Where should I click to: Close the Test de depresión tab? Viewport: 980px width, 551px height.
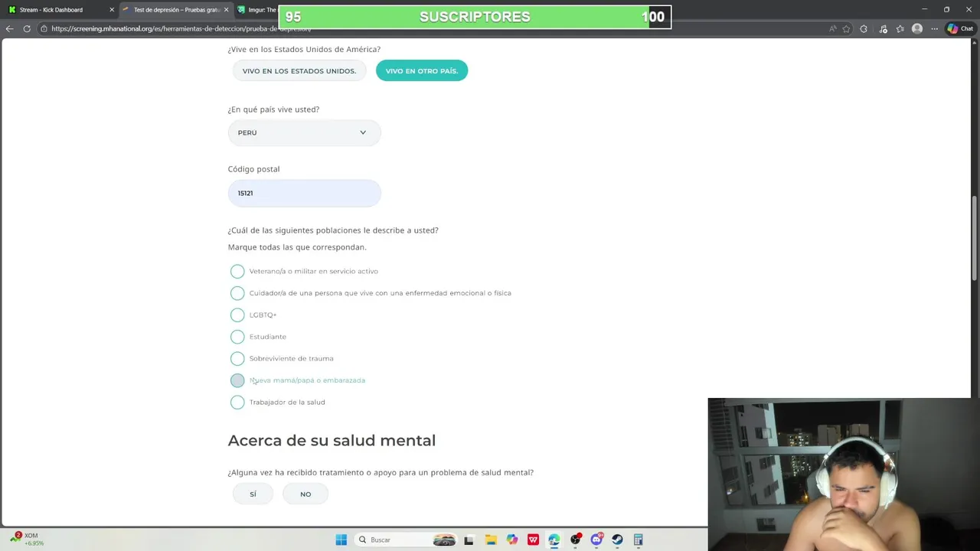pyautogui.click(x=226, y=10)
